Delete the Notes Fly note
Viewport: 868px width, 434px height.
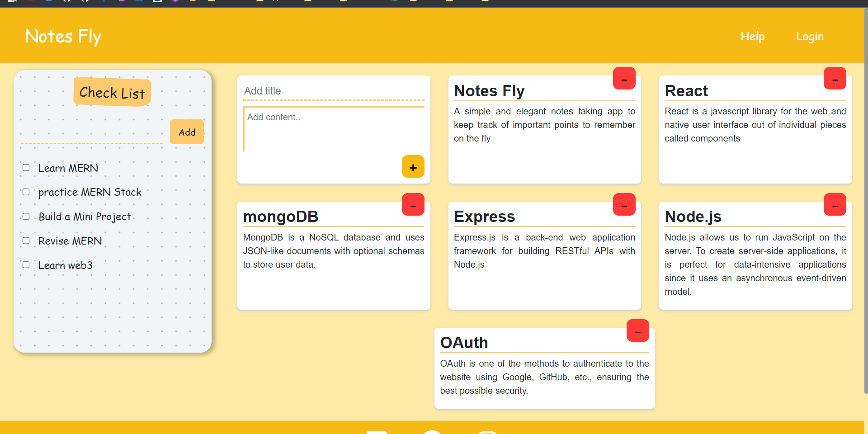(624, 78)
